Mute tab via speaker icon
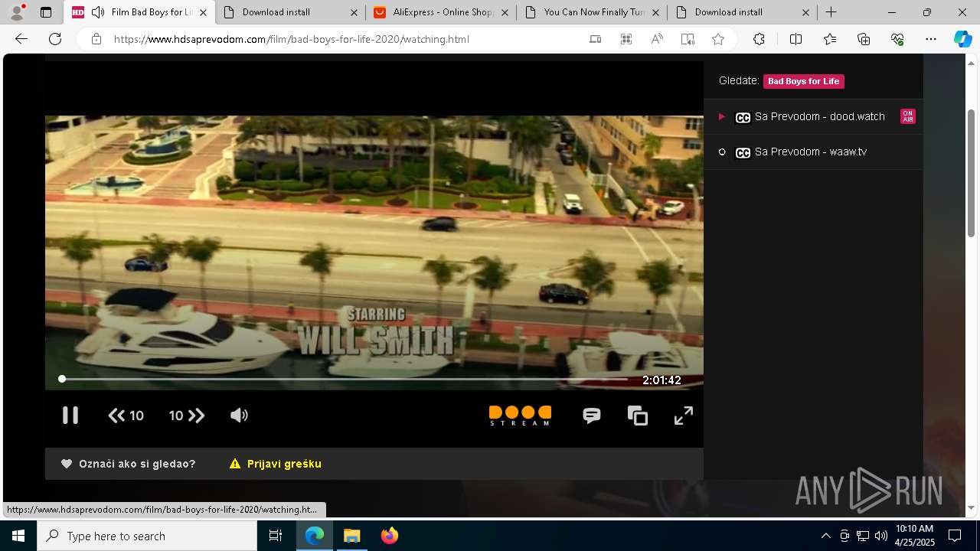This screenshot has width=980, height=551. (98, 12)
